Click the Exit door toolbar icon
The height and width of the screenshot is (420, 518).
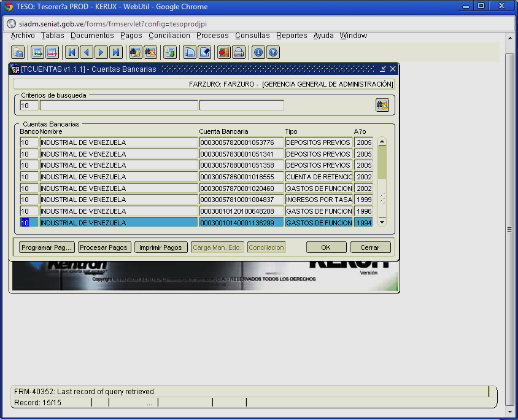point(224,52)
